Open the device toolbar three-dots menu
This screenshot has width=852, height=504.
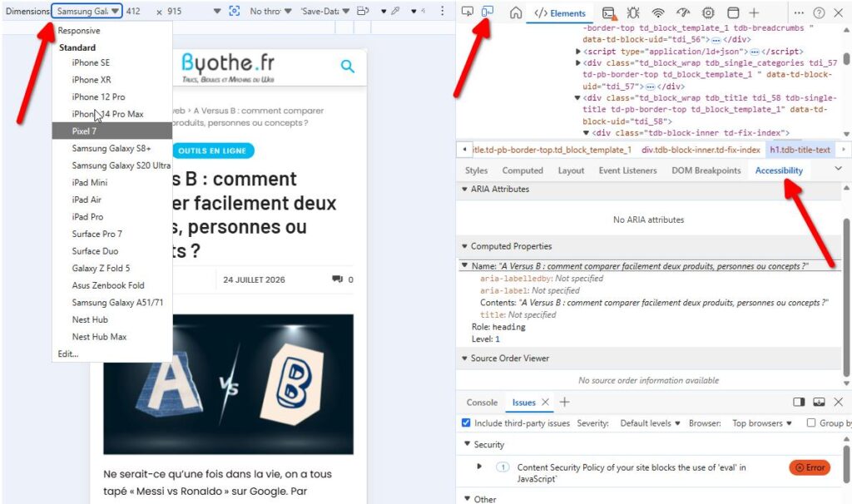coord(443,11)
